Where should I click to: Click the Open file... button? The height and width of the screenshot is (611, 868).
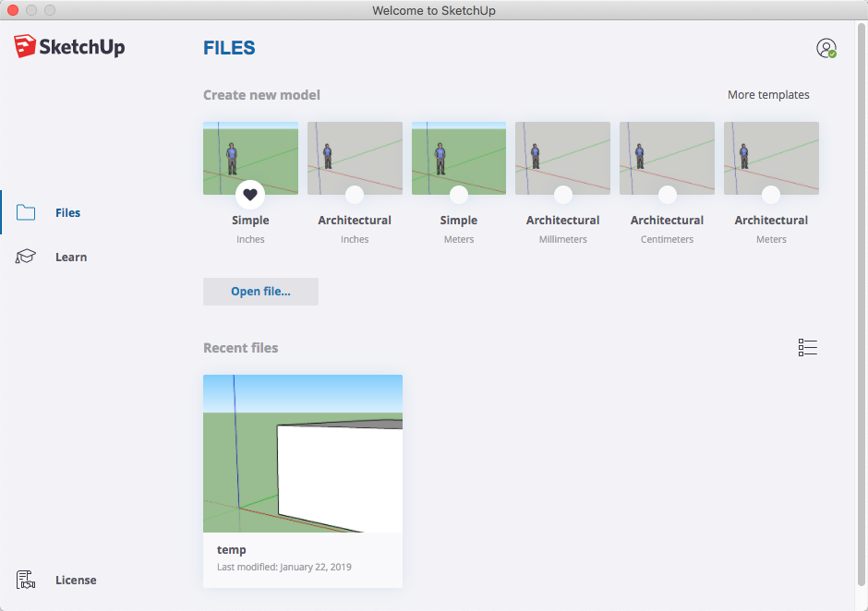pos(260,291)
